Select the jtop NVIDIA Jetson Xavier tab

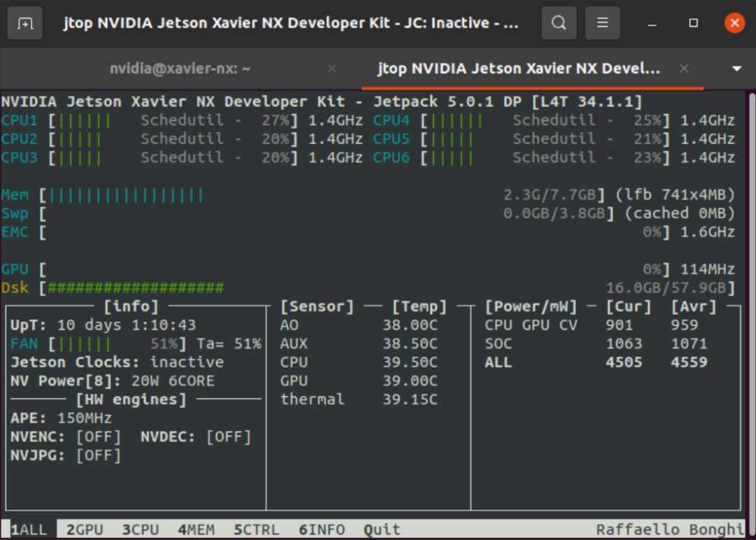click(x=519, y=69)
